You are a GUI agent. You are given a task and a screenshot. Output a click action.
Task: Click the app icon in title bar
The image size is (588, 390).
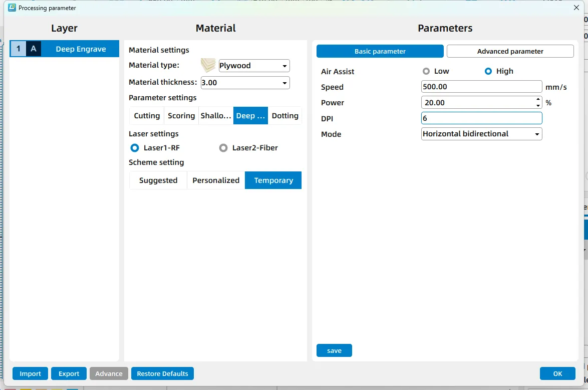tap(12, 8)
